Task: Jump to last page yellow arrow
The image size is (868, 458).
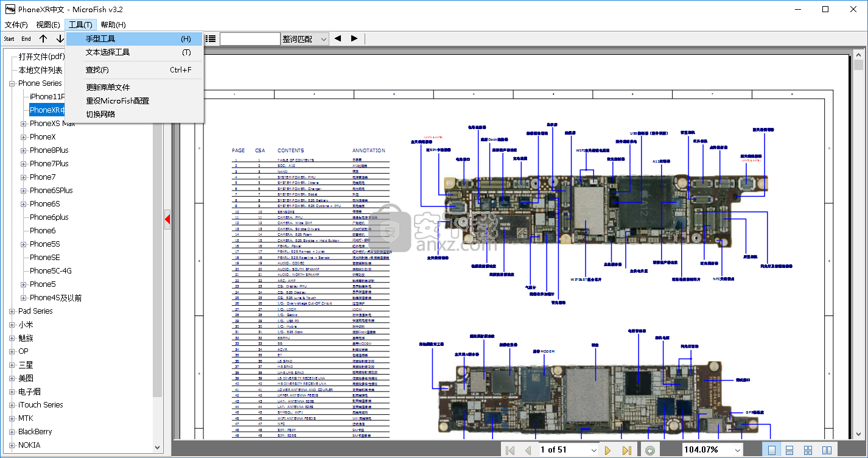Action: (626, 450)
